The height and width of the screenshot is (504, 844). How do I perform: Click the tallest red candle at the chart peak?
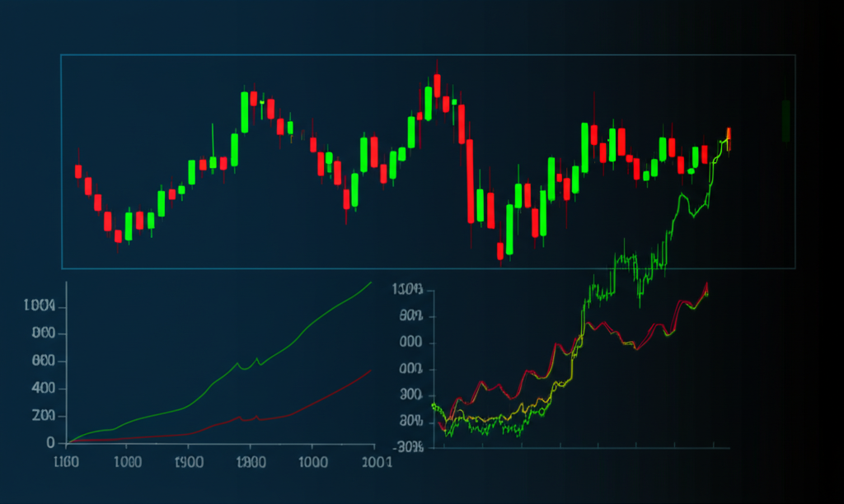438,86
